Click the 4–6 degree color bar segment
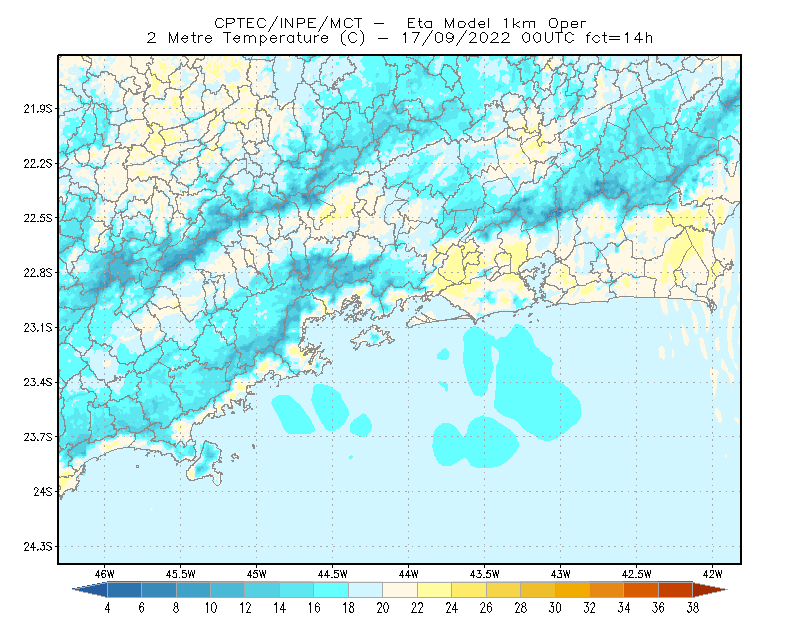This screenshot has width=800, height=618. point(124,590)
